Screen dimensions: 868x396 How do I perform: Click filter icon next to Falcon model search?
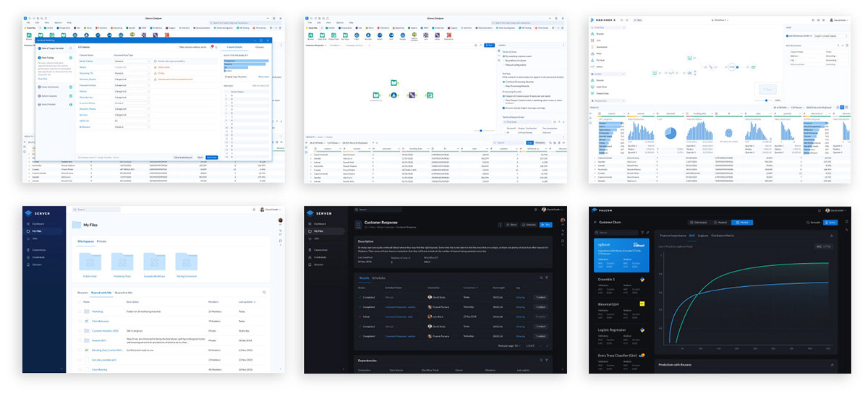pyautogui.click(x=642, y=233)
